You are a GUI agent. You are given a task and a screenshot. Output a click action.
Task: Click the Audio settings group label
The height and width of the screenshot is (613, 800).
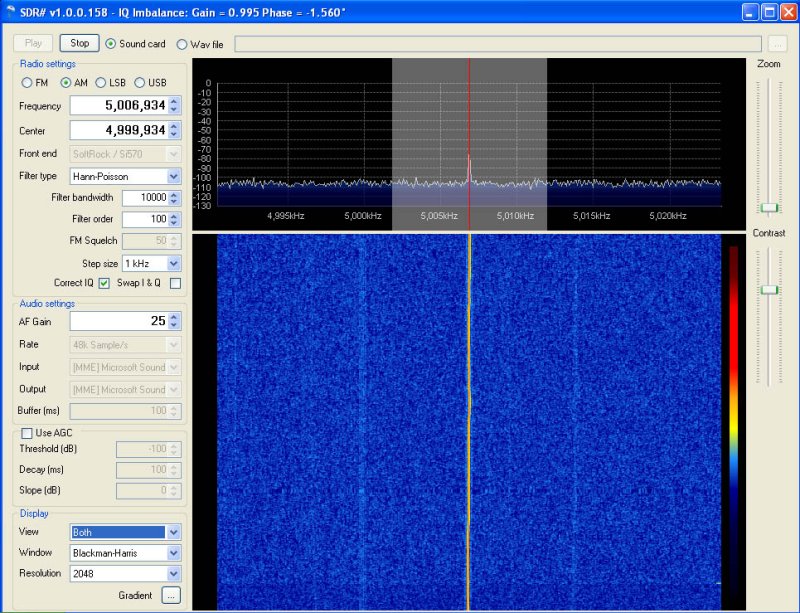(47, 304)
